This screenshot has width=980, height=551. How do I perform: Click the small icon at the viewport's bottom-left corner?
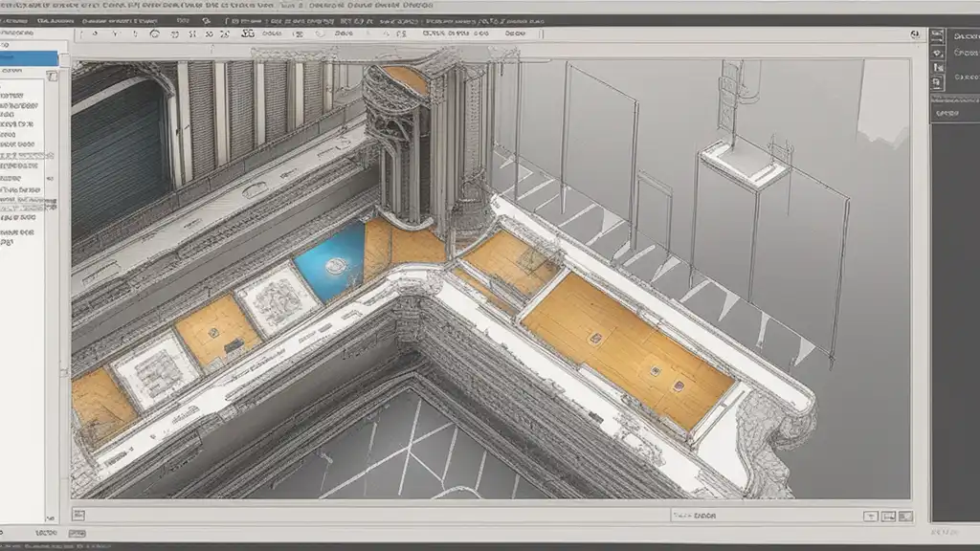(x=78, y=515)
